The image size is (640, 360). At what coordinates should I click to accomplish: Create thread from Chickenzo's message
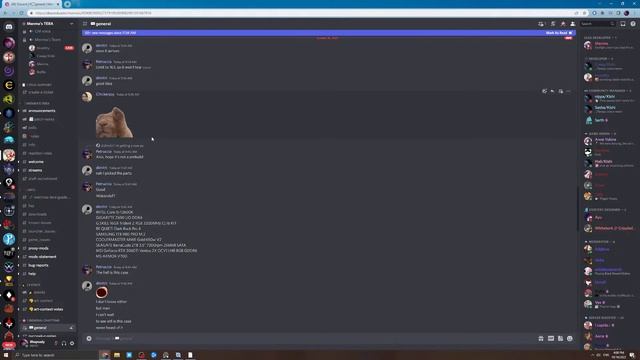tap(560, 91)
